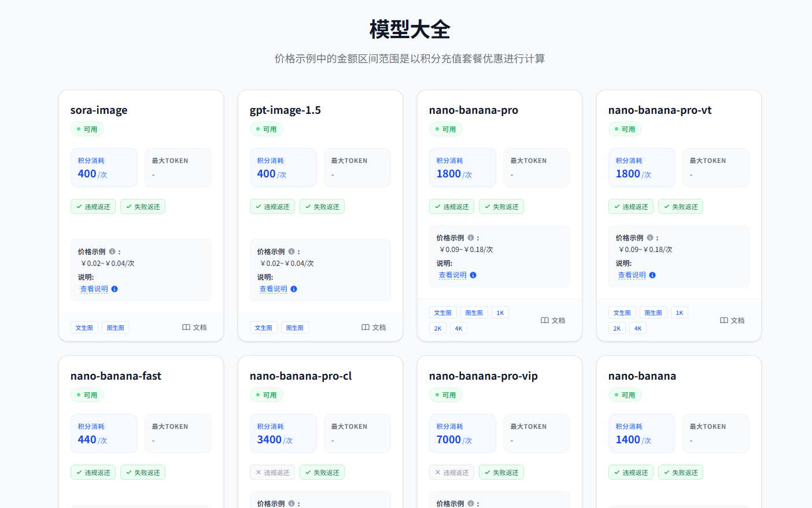Viewport: 812px width, 508px height.
Task: Click the 1400/次 points value
Action: (633, 440)
